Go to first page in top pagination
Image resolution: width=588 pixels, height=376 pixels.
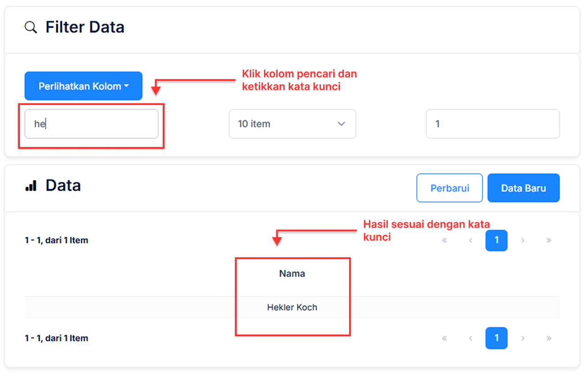(444, 241)
